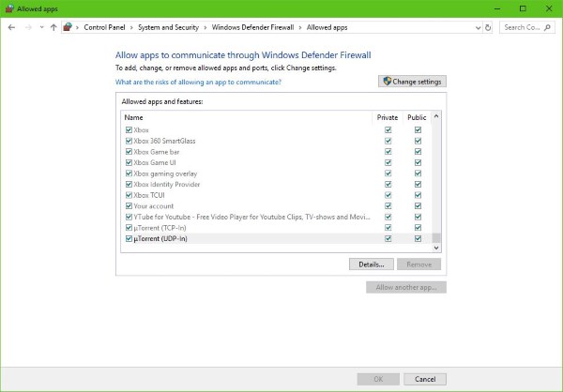Toggle the µTorrent (UDP-In) name checkbox
This screenshot has height=392, width=563.
[x=129, y=239]
